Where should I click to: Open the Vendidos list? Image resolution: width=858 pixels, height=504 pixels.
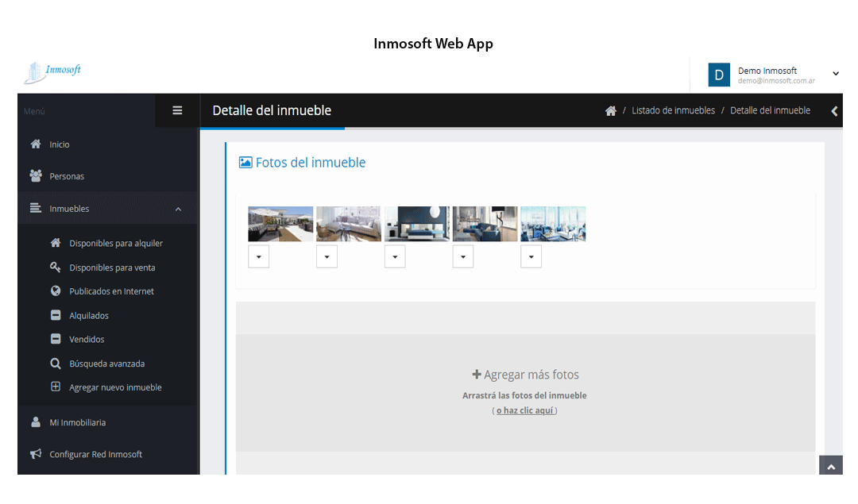tap(87, 340)
